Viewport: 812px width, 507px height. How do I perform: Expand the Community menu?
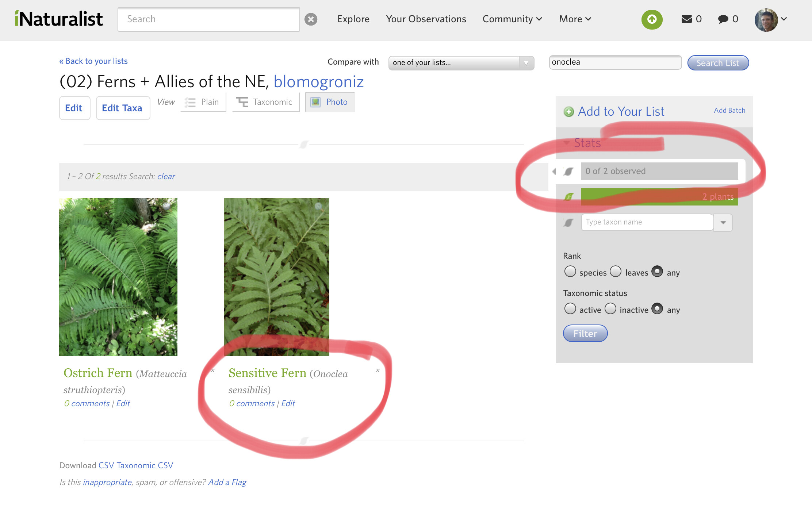pyautogui.click(x=512, y=19)
